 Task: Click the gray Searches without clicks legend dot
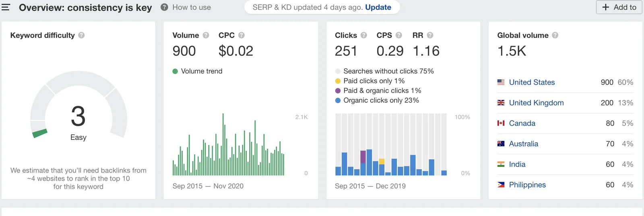[x=338, y=71]
